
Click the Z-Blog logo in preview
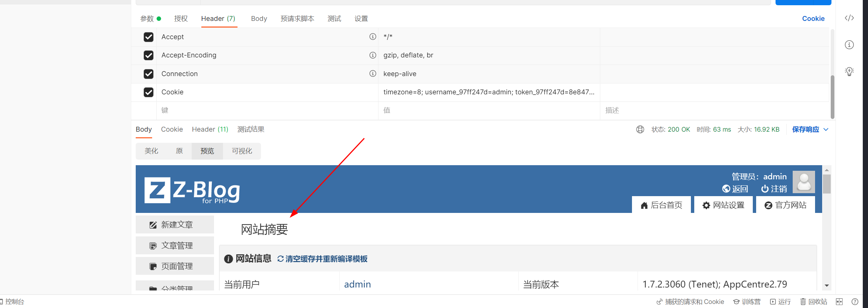pyautogui.click(x=192, y=190)
